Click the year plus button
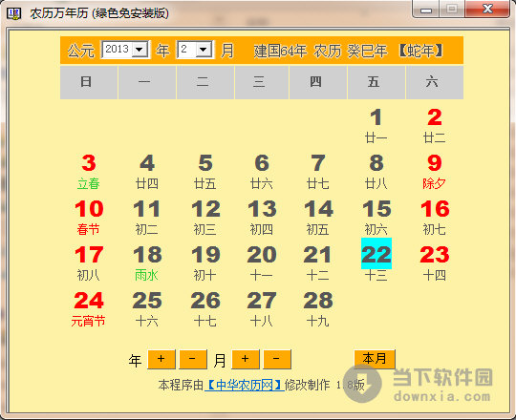The image size is (516, 420). click(x=161, y=359)
